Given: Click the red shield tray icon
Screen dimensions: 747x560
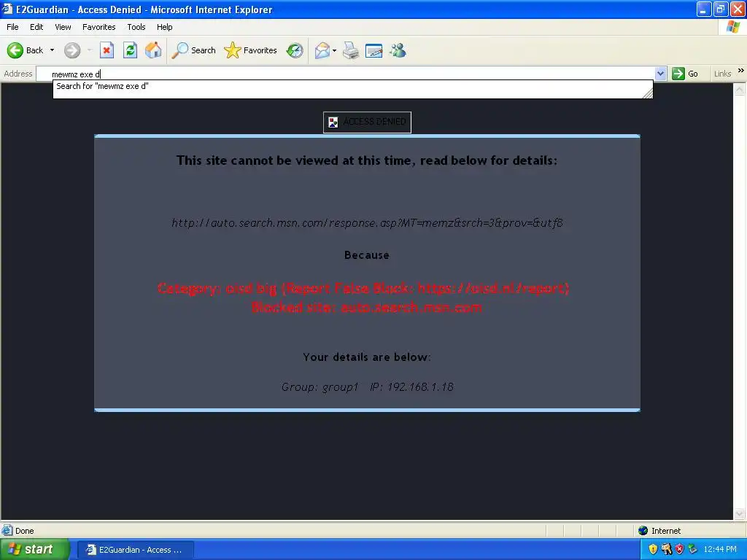Looking at the screenshot, I should (x=679, y=550).
